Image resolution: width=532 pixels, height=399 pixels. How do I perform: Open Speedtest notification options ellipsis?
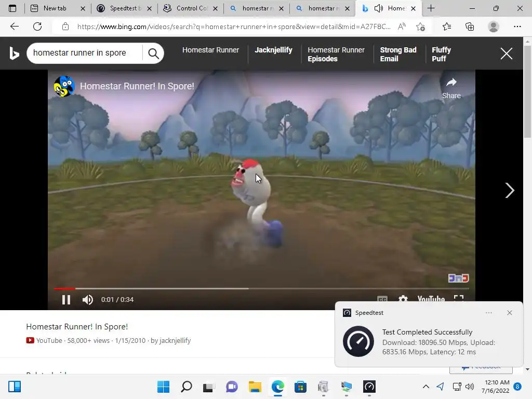488,313
